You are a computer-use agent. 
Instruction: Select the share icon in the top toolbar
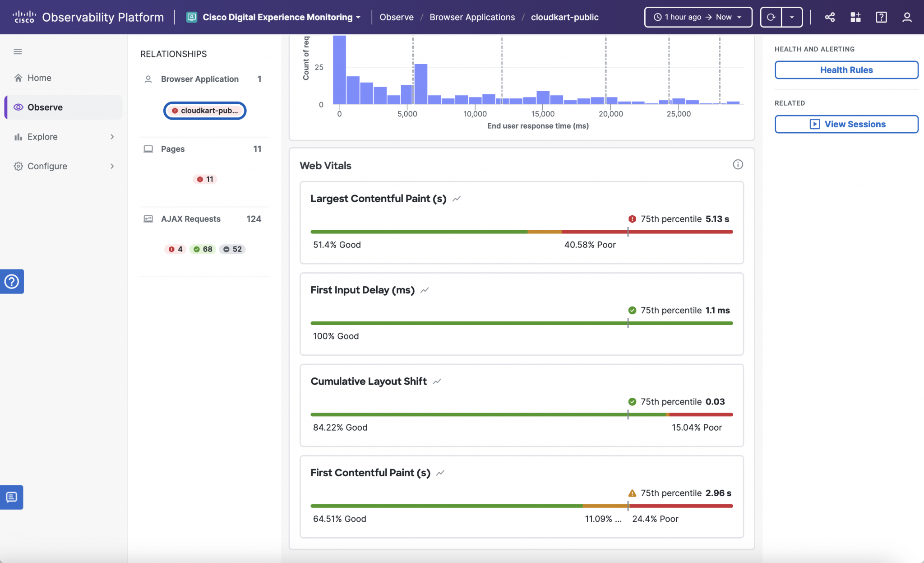(x=830, y=17)
